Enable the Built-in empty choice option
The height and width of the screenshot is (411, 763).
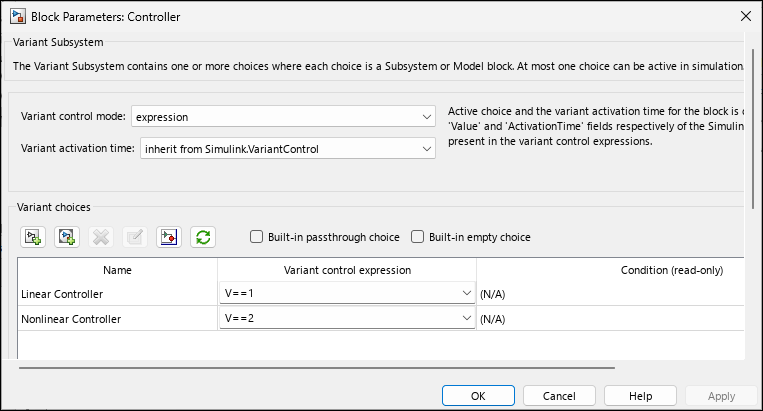pos(418,237)
